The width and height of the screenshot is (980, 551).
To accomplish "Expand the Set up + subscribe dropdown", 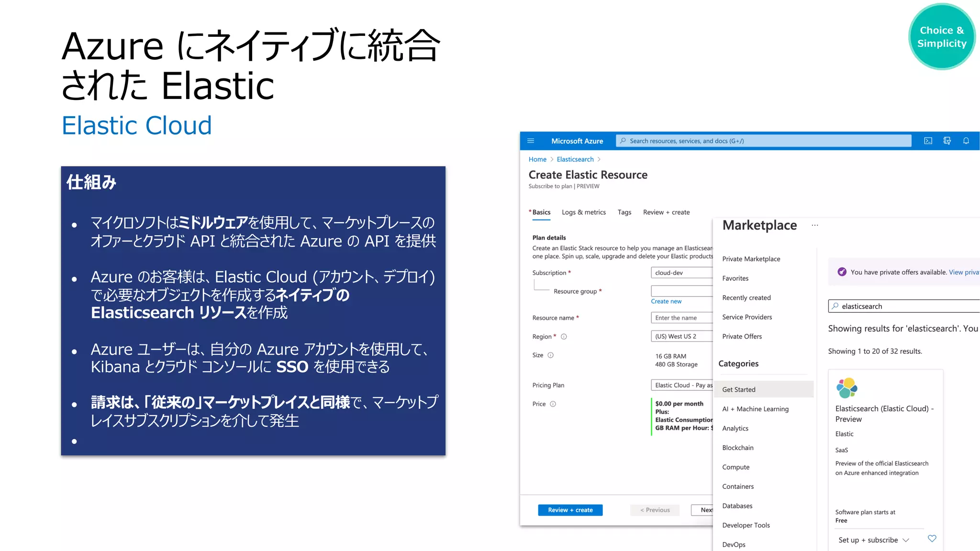I will pyautogui.click(x=873, y=540).
